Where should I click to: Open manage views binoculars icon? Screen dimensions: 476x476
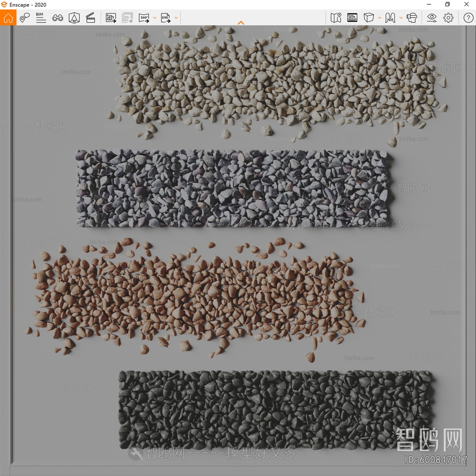[57, 18]
